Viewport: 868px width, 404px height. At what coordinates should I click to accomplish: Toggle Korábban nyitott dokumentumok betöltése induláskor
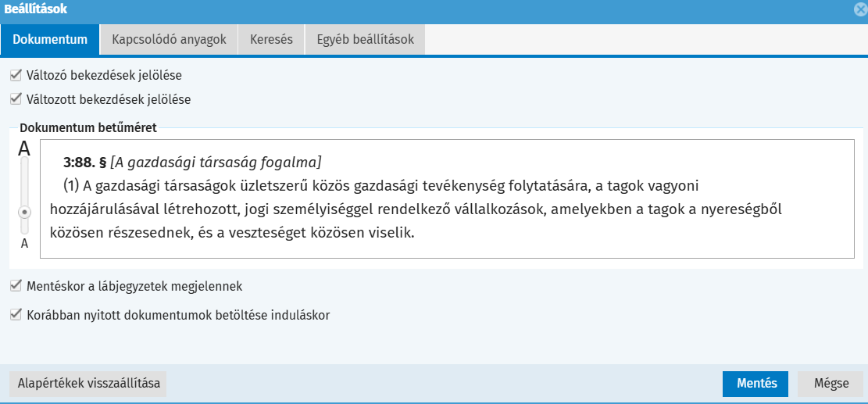[16, 315]
